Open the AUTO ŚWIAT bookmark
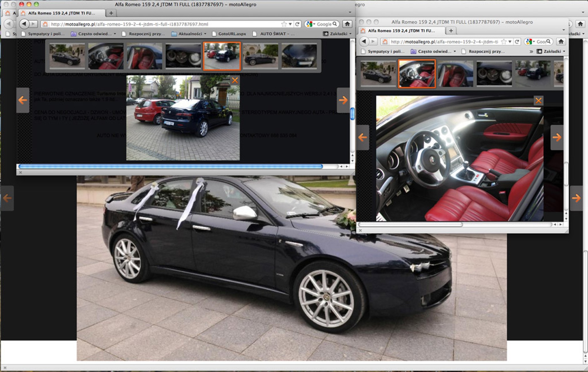 (x=274, y=34)
